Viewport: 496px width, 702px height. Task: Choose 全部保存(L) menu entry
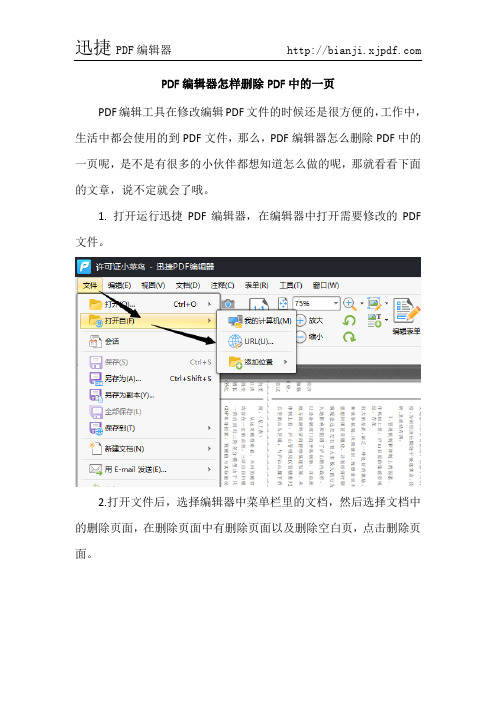tap(149, 411)
